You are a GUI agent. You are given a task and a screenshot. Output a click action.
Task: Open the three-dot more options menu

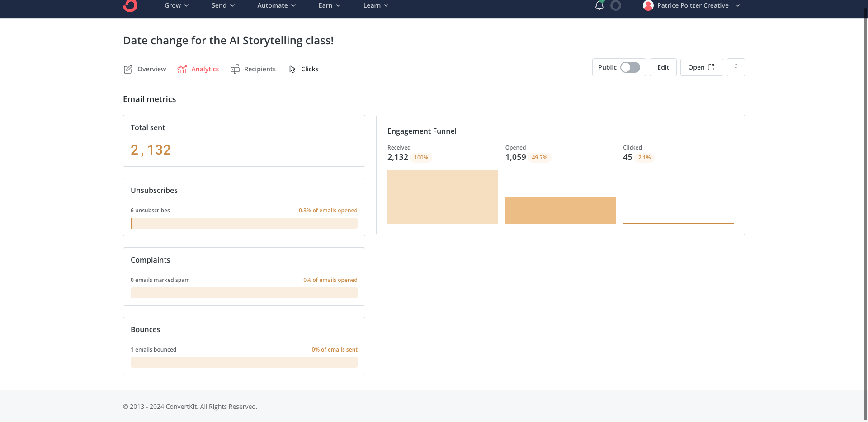(x=736, y=67)
